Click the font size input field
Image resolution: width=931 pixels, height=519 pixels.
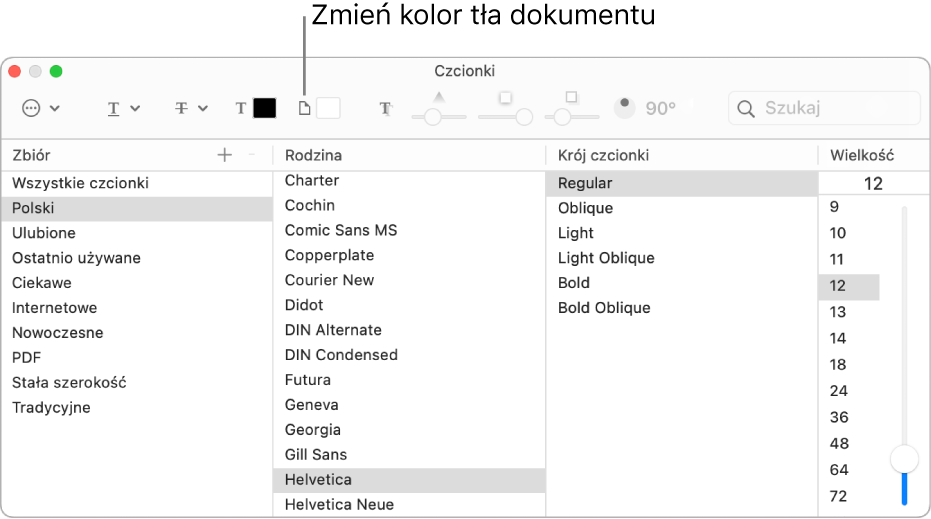tap(873, 183)
